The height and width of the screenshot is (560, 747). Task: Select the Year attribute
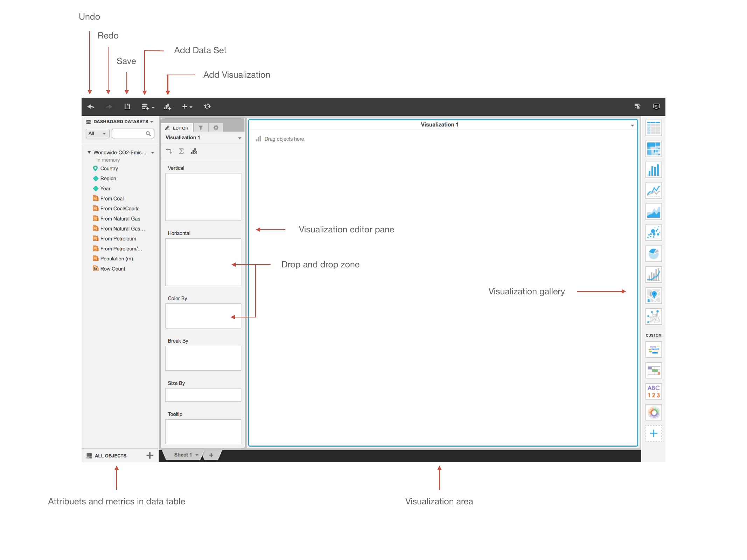102,189
